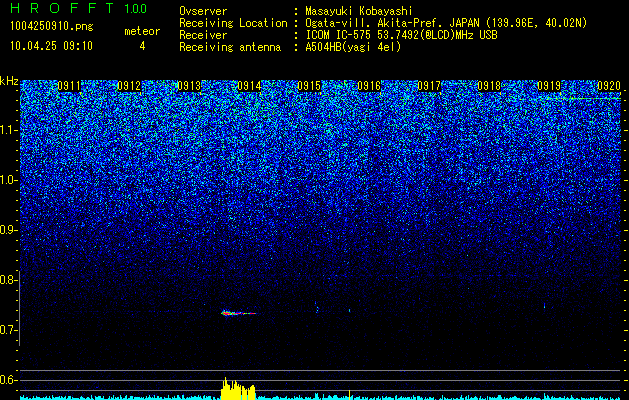The image size is (629, 400).
Task: Click the 0916 time marker
Action: click(x=369, y=86)
